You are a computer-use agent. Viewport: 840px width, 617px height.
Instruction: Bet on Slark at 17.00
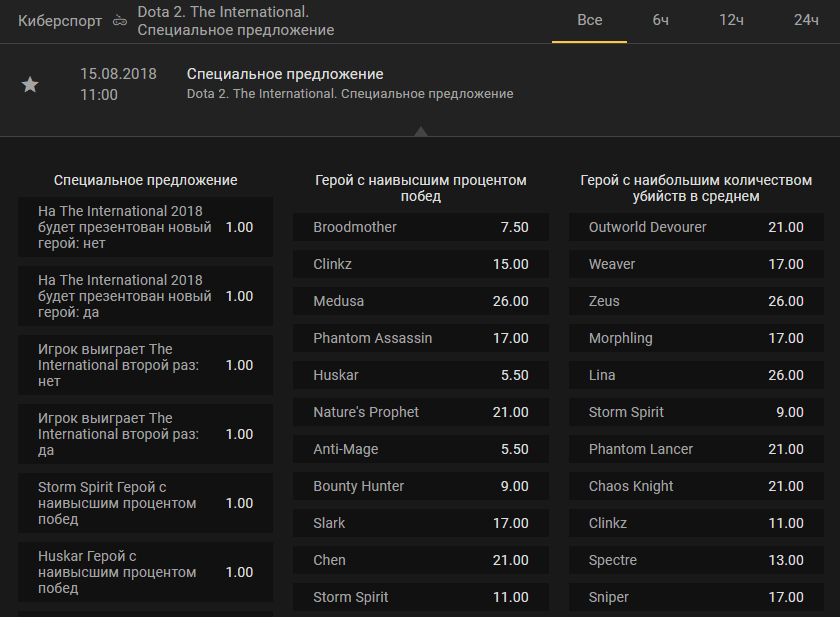point(421,523)
